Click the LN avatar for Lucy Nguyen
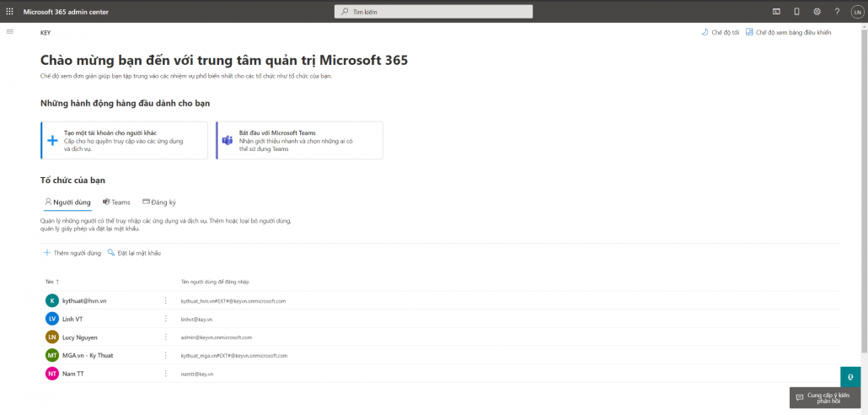Screen dimensions: 868x415 pos(52,337)
